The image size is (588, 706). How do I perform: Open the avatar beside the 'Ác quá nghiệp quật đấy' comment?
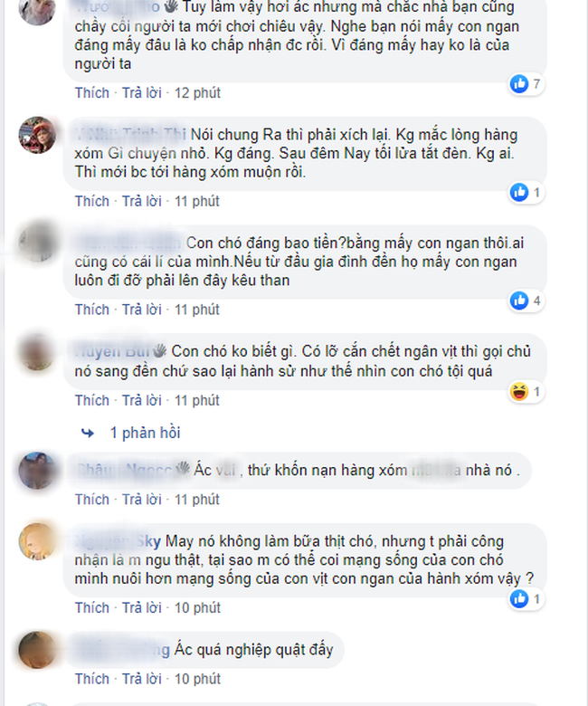pos(37,650)
